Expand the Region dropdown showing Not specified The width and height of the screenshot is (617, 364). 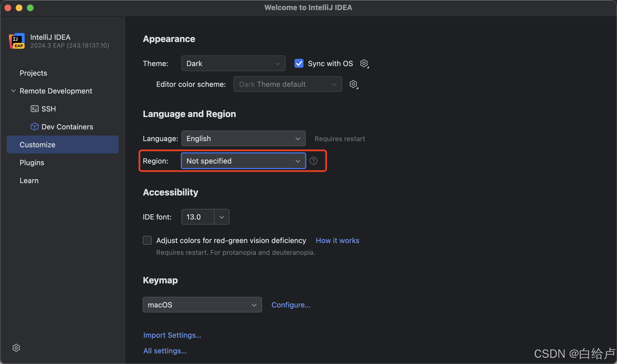point(243,161)
